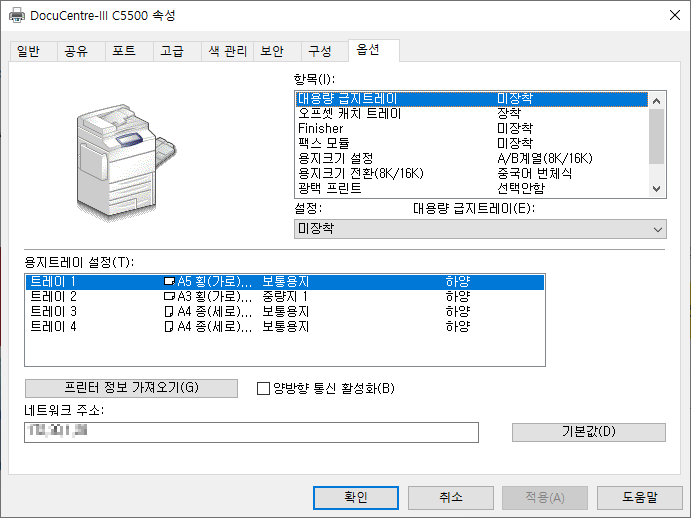The image size is (691, 518).
Task: Select the 광택 프린트 item
Action: [472, 189]
